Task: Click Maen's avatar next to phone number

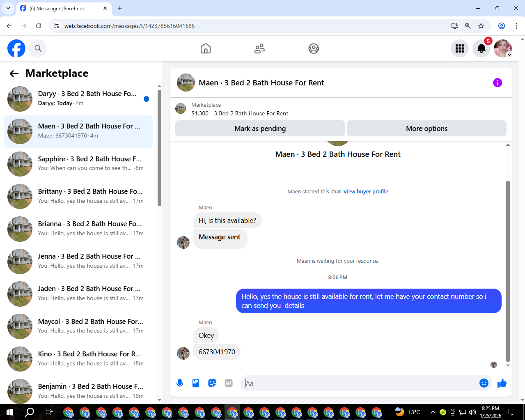Action: pos(183,353)
